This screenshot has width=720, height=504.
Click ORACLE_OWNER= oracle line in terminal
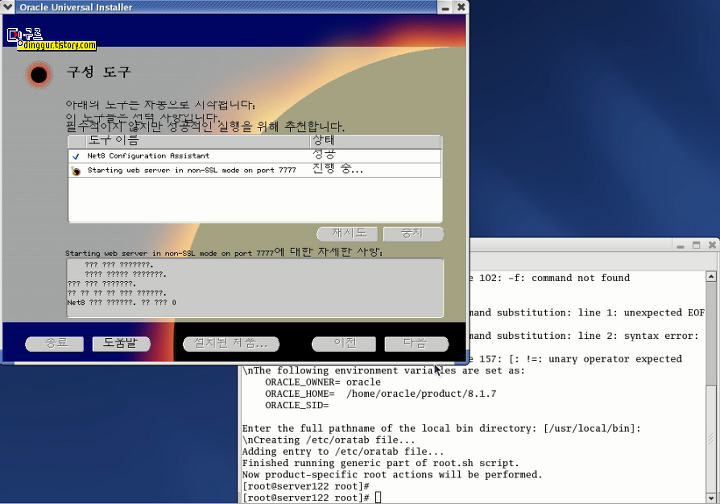(x=323, y=382)
